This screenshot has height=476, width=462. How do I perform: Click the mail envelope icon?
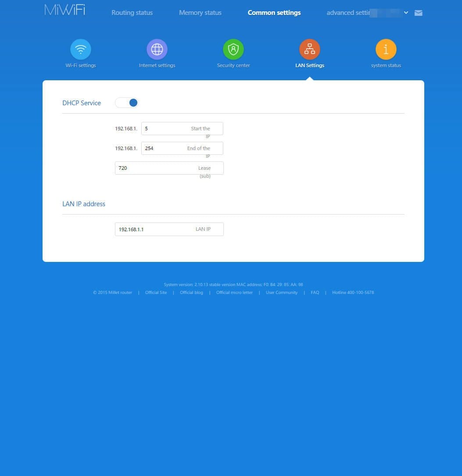pyautogui.click(x=419, y=13)
